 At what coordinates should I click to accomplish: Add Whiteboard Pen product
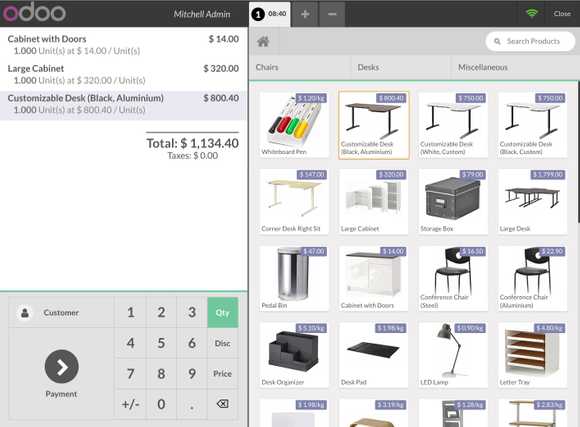click(294, 125)
